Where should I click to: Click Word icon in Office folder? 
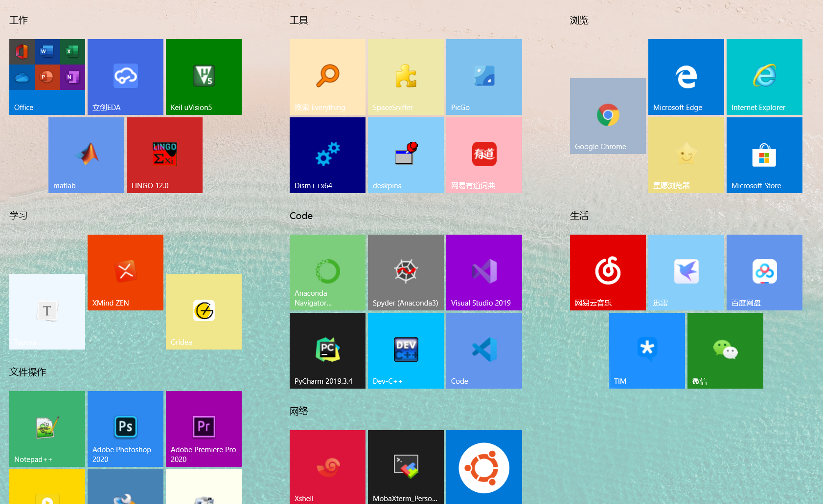47,51
